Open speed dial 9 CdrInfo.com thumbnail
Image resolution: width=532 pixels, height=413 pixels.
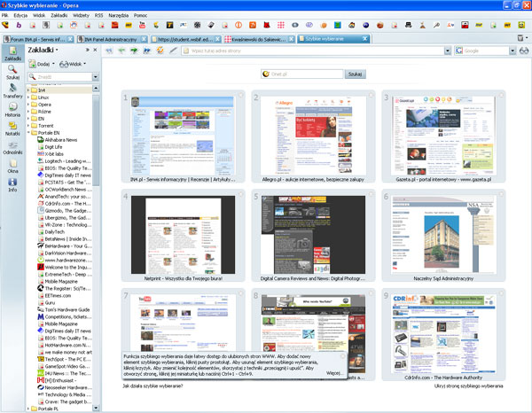pos(443,334)
